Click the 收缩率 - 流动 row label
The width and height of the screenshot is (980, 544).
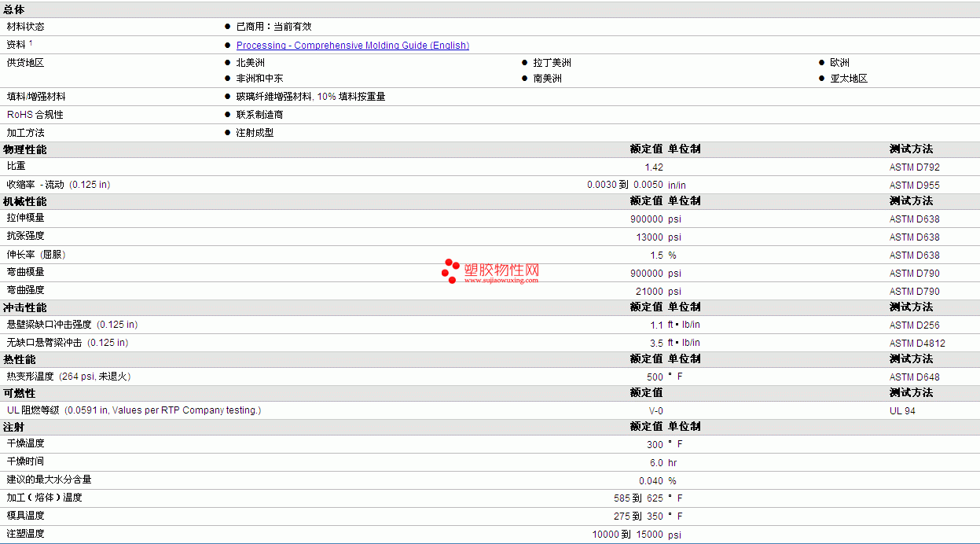[58, 185]
